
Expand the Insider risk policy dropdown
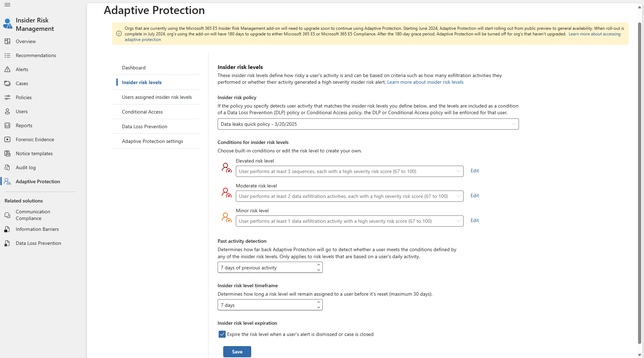(x=368, y=124)
